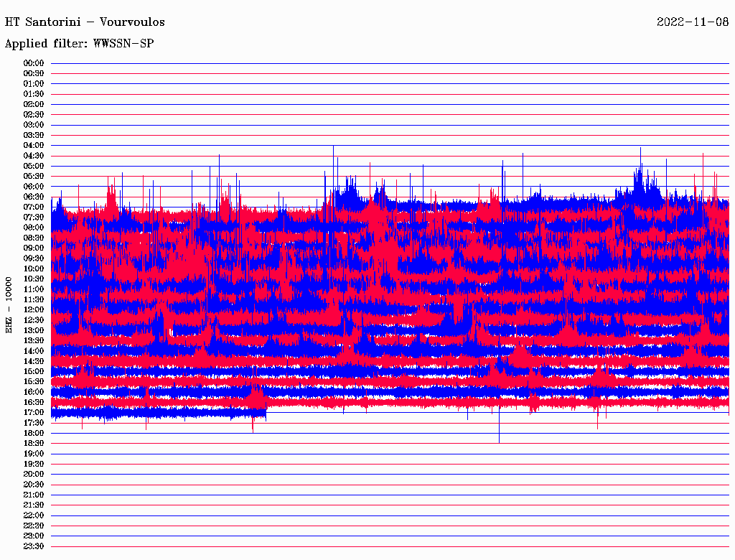
Task: Select the 04:30 time label
Action: [x=34, y=156]
